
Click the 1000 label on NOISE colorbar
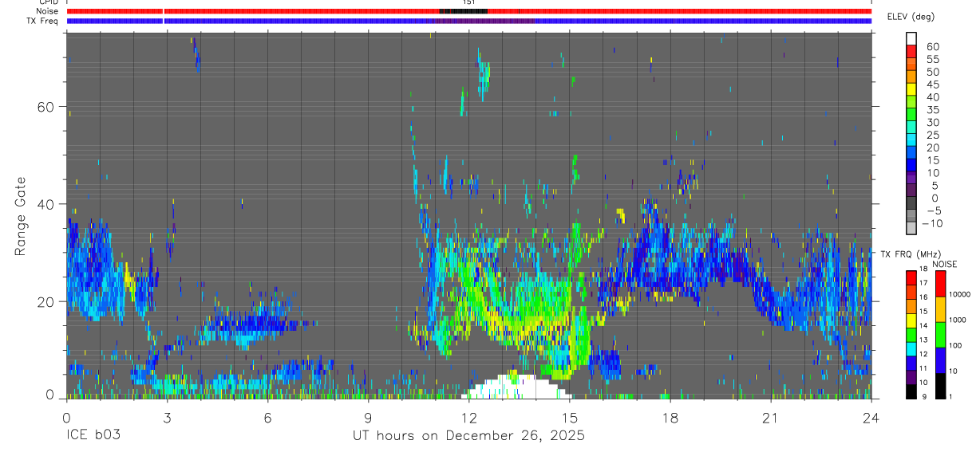(958, 320)
